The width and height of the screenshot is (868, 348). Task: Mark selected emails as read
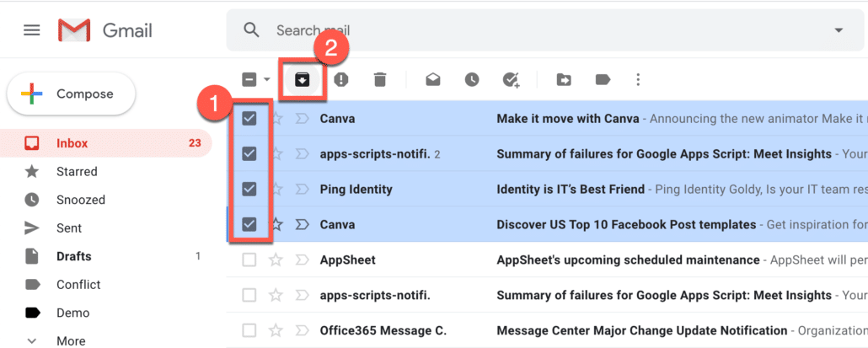pos(433,80)
